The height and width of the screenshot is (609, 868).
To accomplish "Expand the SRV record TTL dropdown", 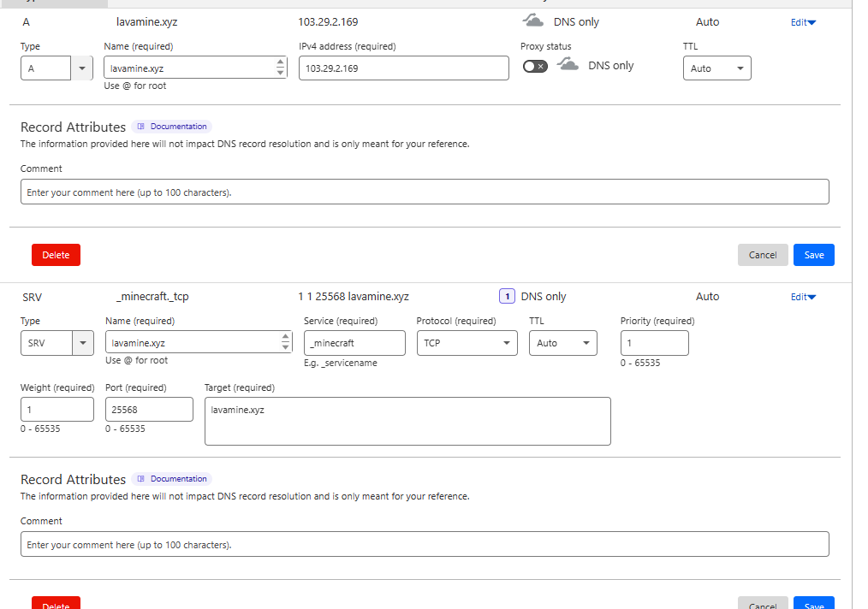I will 562,343.
